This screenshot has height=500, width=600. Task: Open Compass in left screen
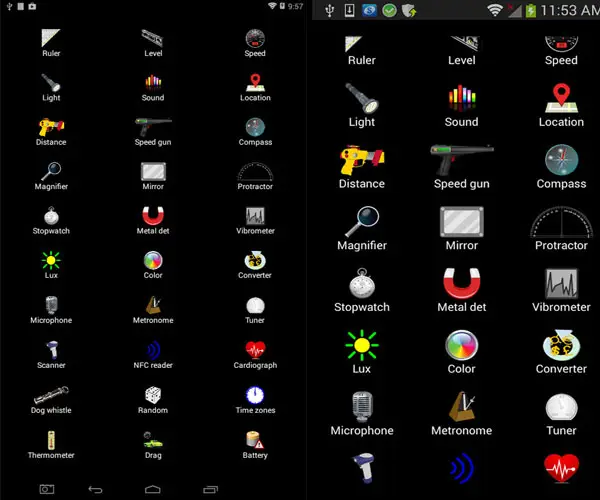pos(255,132)
